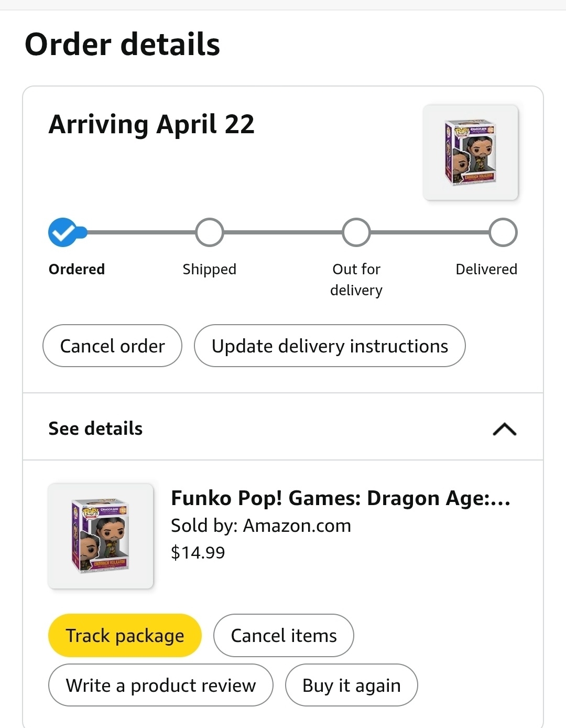Viewport: 566px width, 728px height.
Task: Click the yellow Track package button
Action: (x=125, y=636)
